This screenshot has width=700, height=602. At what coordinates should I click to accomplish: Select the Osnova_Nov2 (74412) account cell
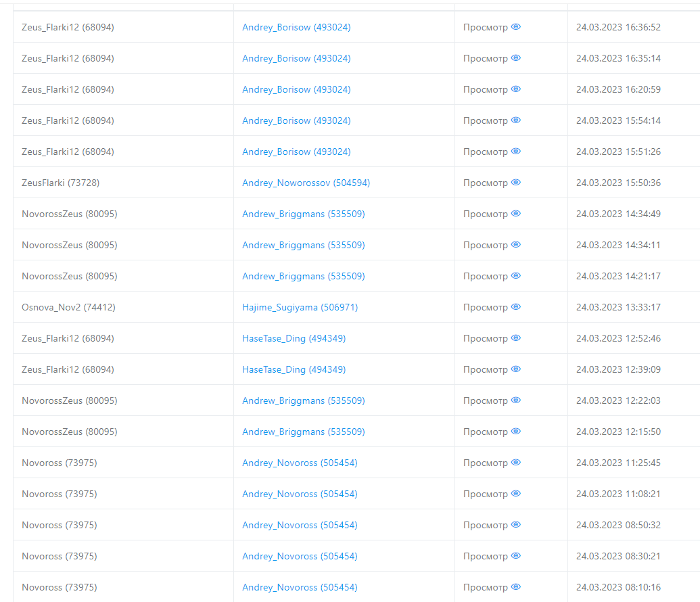pos(68,307)
